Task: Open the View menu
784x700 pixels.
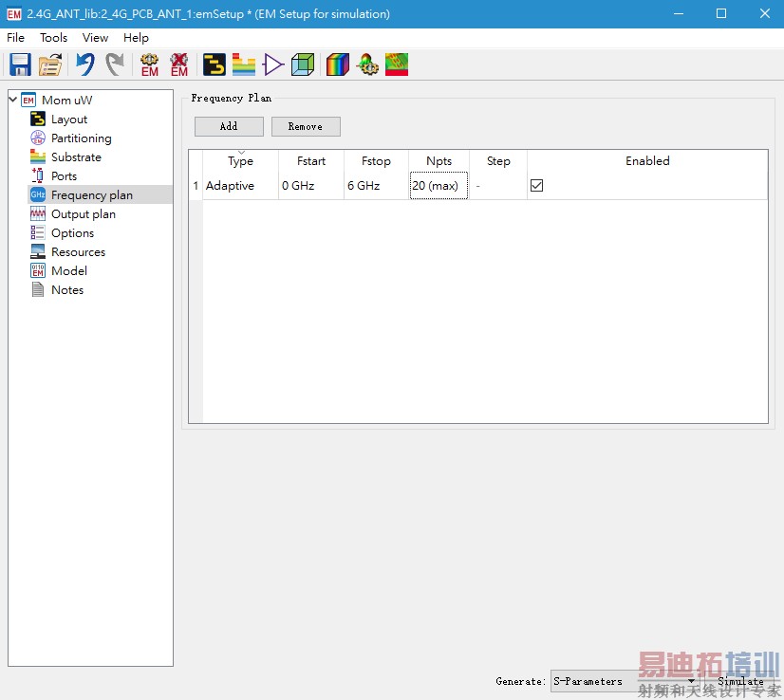Action: (95, 38)
